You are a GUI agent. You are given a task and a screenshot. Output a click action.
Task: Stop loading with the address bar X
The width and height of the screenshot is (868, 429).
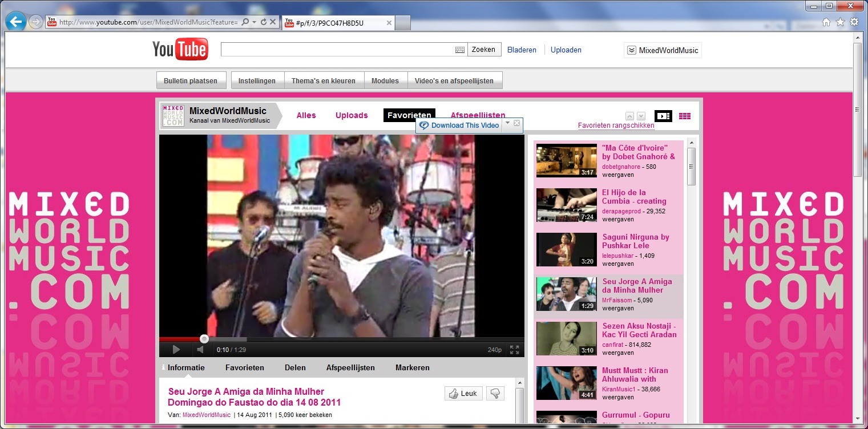(273, 22)
